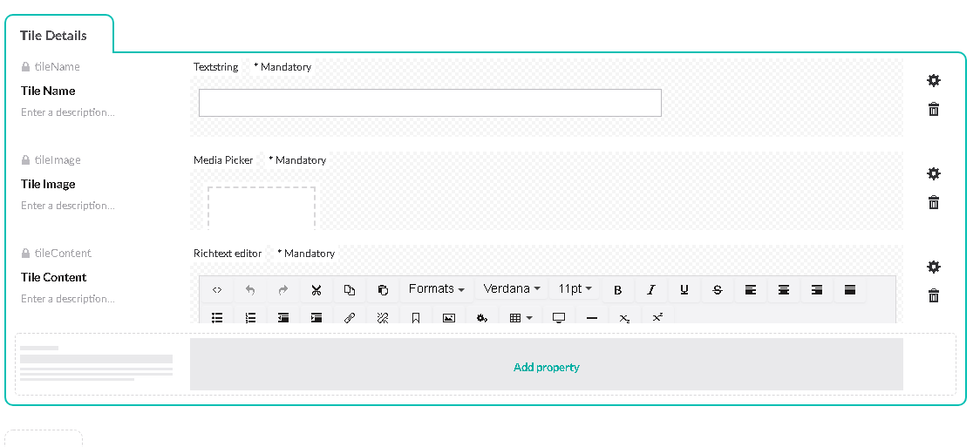Delete the Tile Content property
Image resolution: width=980 pixels, height=447 pixels.
934,295
